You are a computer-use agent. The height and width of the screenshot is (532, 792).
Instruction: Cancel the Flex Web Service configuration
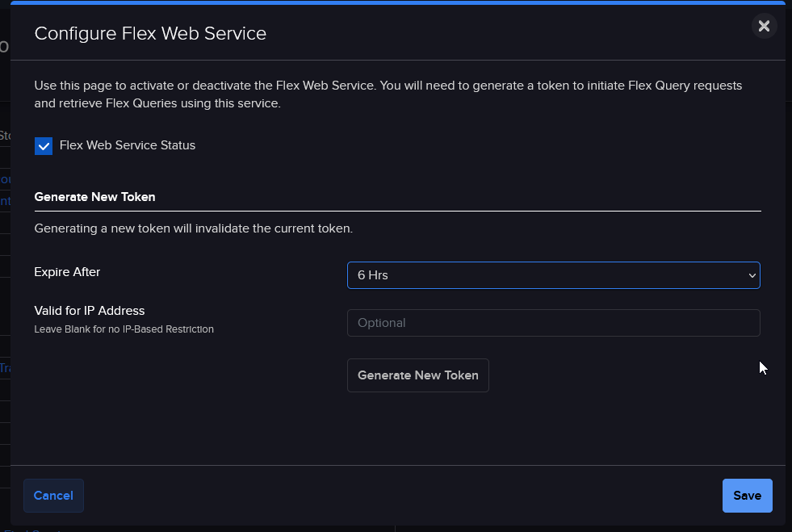pyautogui.click(x=53, y=495)
